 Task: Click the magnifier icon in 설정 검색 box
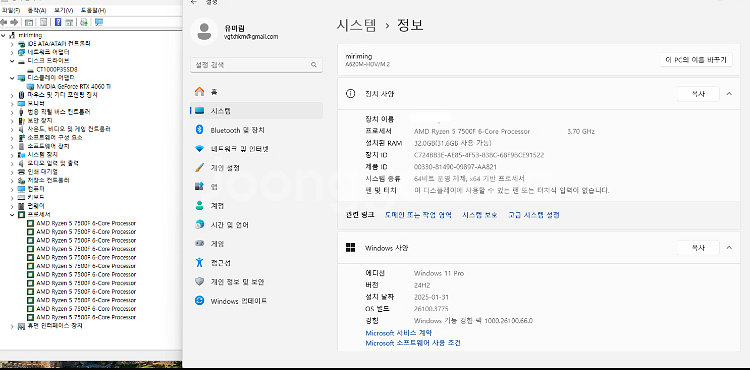pos(314,65)
